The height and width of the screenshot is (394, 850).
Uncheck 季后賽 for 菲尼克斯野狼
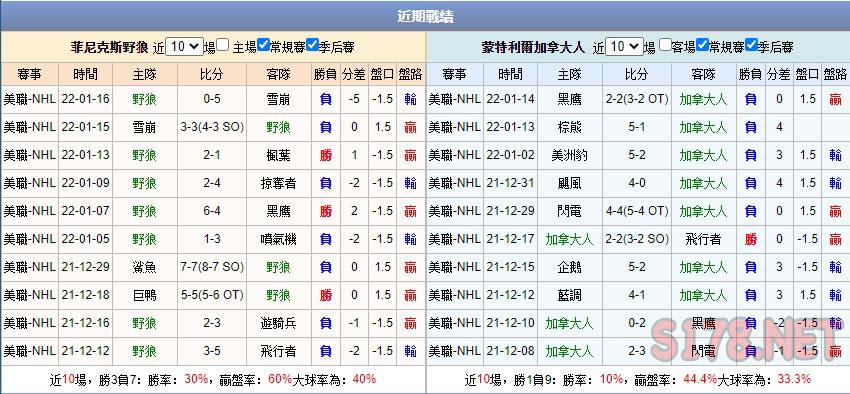click(x=312, y=46)
